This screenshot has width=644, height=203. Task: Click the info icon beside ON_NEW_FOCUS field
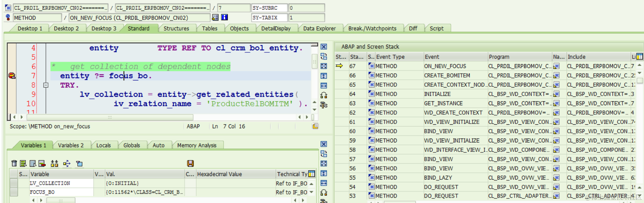[224, 17]
